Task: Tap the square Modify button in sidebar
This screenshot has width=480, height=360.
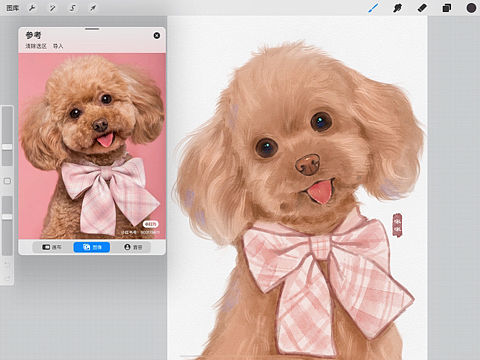Action: [7, 181]
